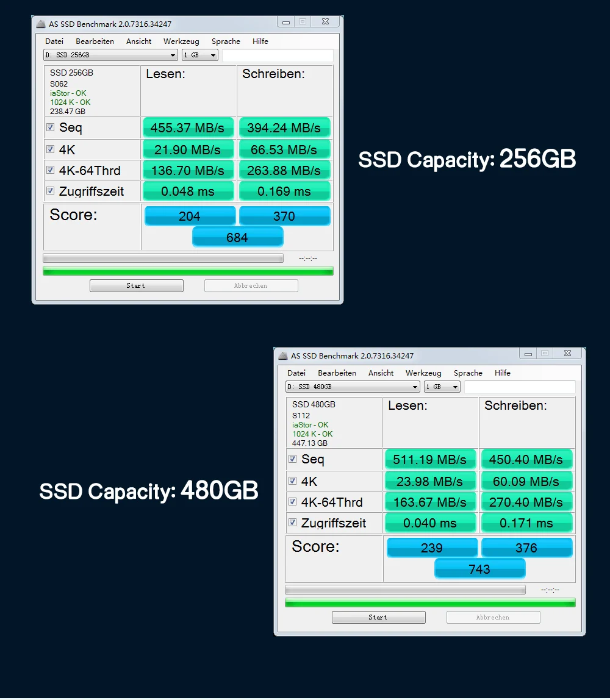Click Start in the 480GB window
This screenshot has height=700, width=610.
(x=378, y=616)
